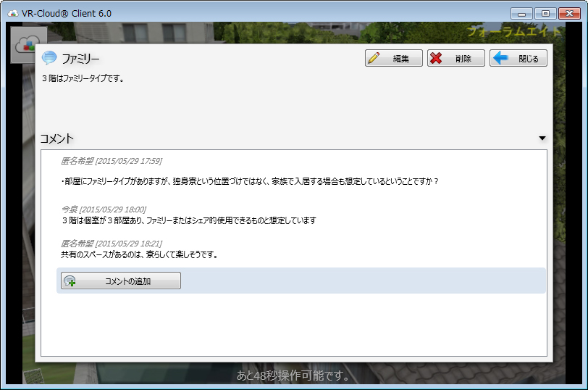This screenshot has height=390, width=588.
Task: Add a comment with コメントの追加 button
Action: (121, 281)
